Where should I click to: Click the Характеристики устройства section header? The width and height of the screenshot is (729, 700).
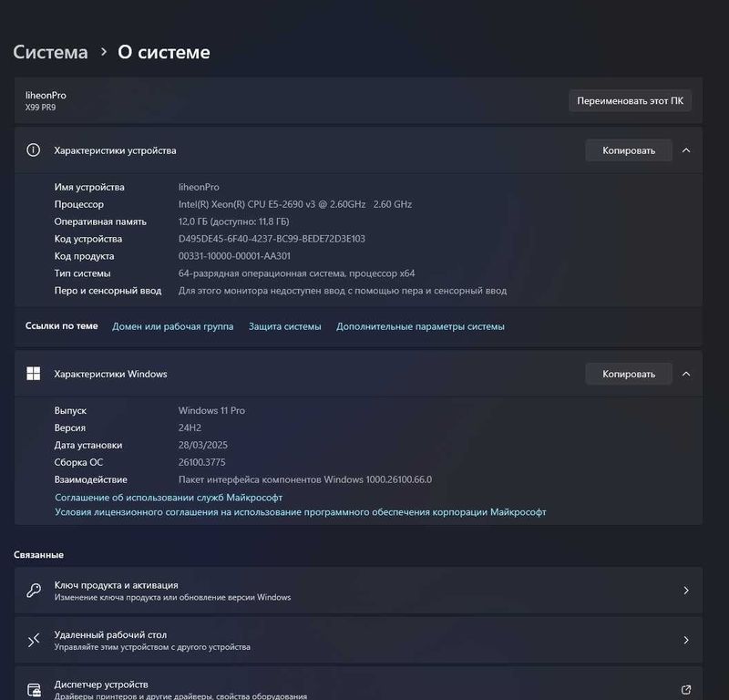tap(358, 150)
